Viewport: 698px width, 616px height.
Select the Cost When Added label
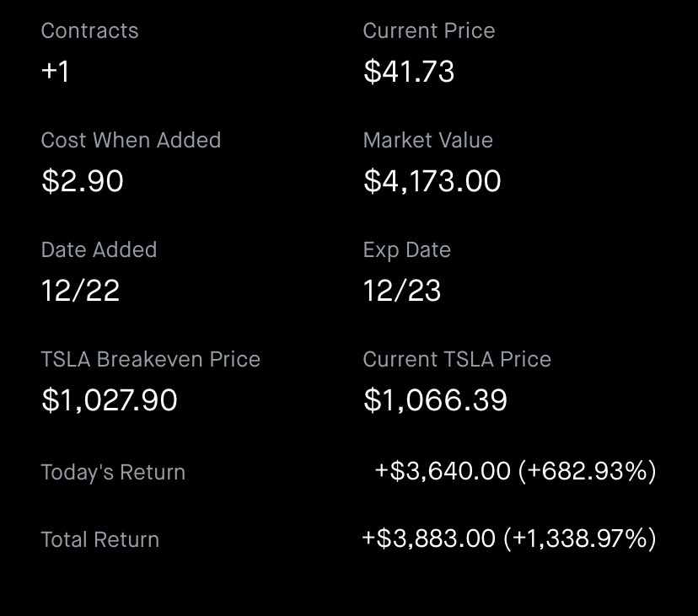(131, 140)
